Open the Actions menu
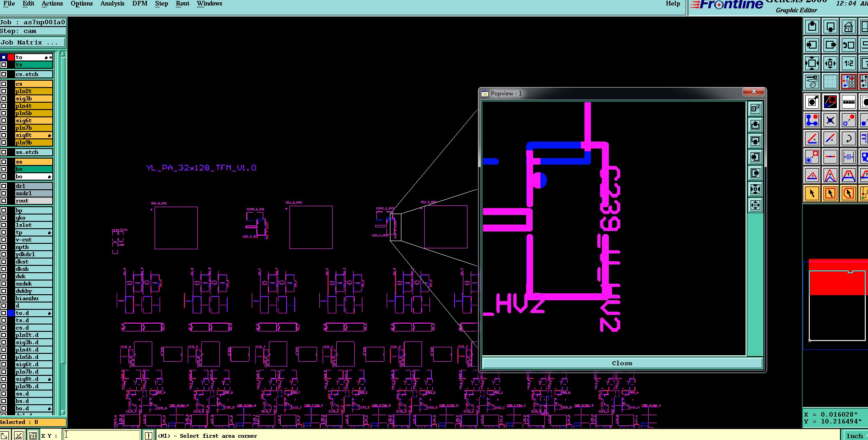868x440 pixels. [x=52, y=4]
